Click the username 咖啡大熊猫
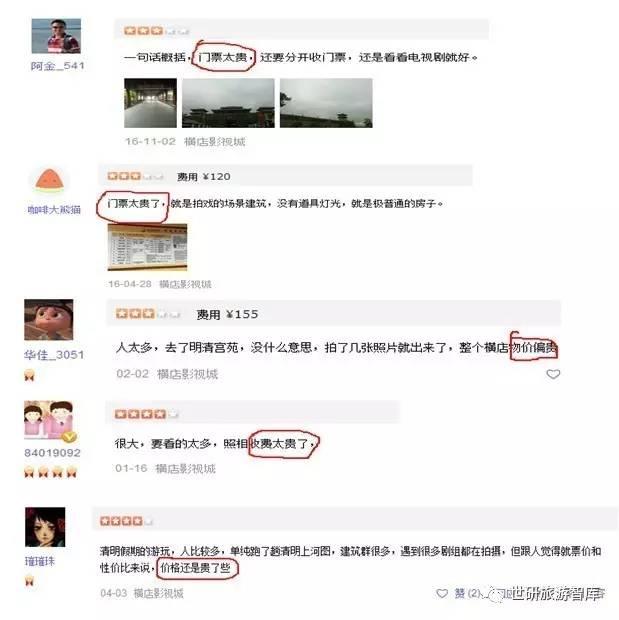 pyautogui.click(x=54, y=210)
